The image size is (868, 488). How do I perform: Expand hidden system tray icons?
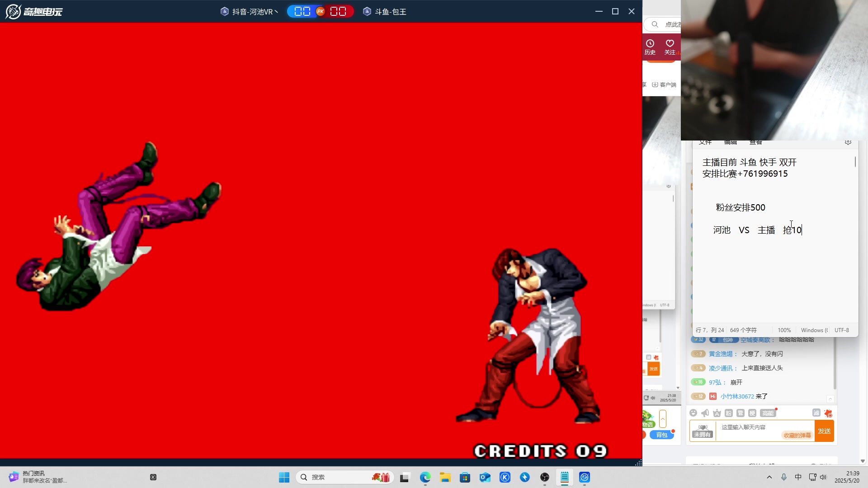(769, 477)
